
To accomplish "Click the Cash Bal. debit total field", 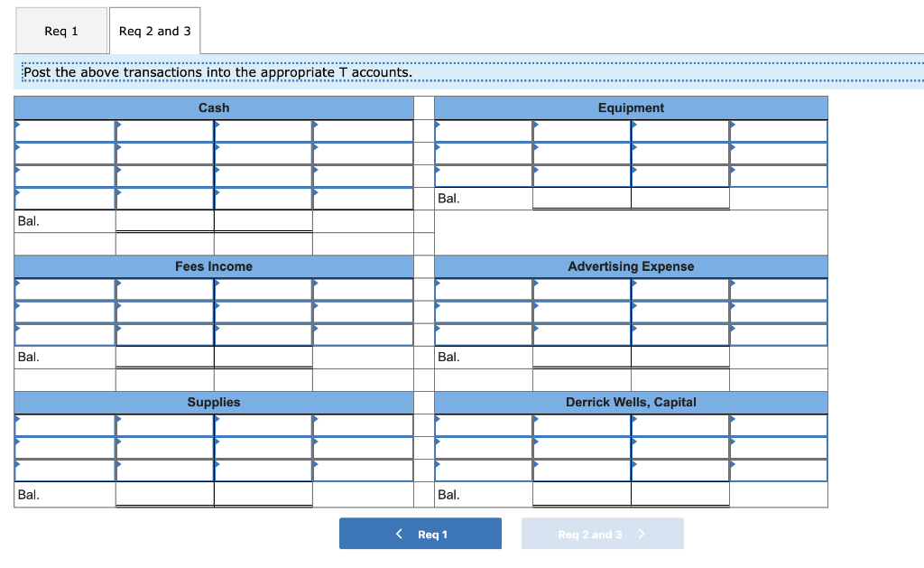I will click(x=165, y=221).
